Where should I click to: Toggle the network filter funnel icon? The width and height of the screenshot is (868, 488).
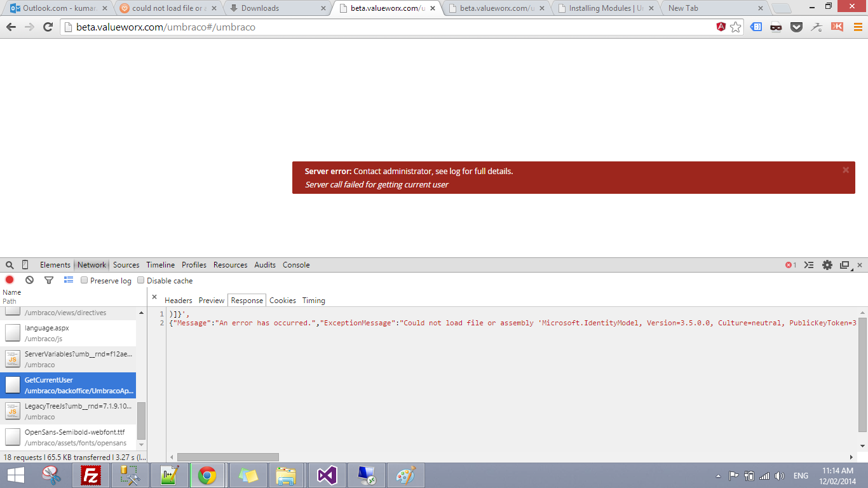pos(49,280)
